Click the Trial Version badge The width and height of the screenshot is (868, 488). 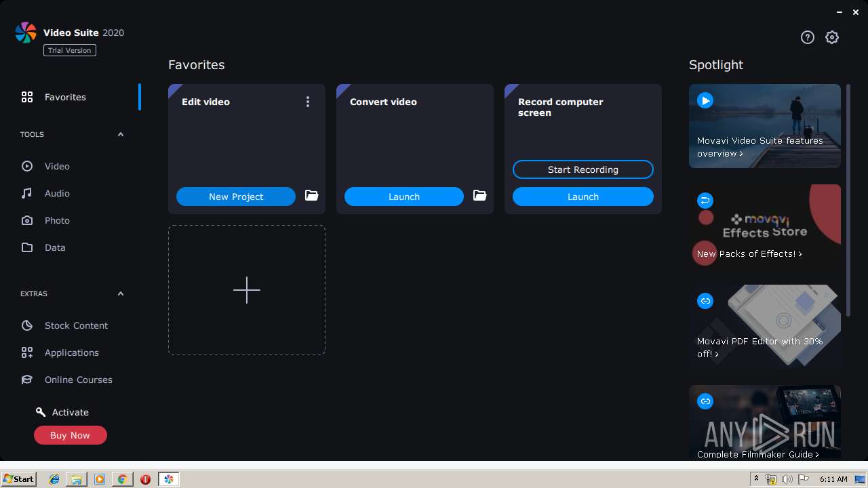(70, 50)
